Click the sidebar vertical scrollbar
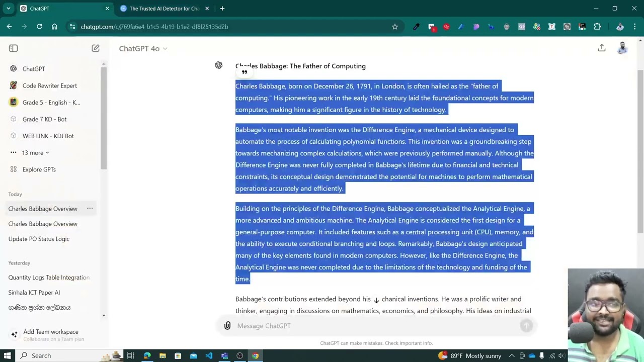 pyautogui.click(x=104, y=118)
